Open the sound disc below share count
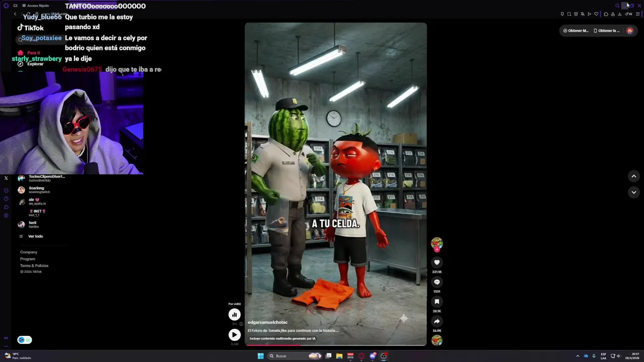 [437, 340]
